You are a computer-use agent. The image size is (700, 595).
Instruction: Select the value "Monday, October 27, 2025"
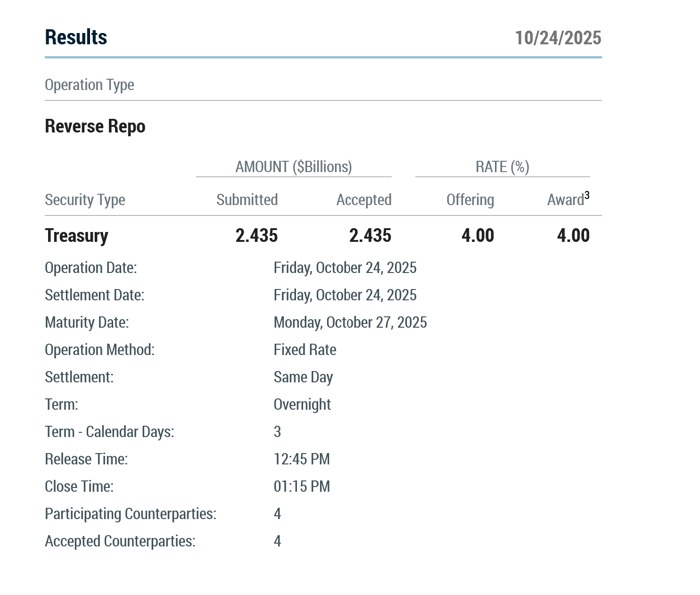[350, 322]
